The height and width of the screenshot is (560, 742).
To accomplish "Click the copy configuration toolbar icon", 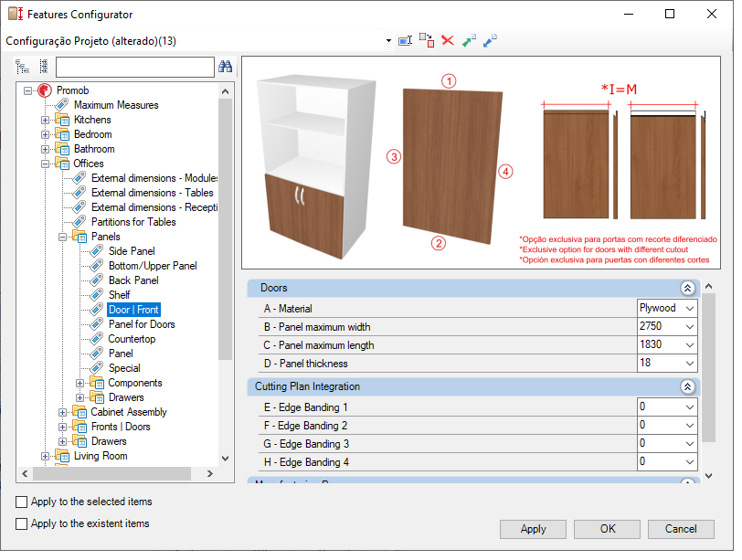I will pyautogui.click(x=427, y=41).
